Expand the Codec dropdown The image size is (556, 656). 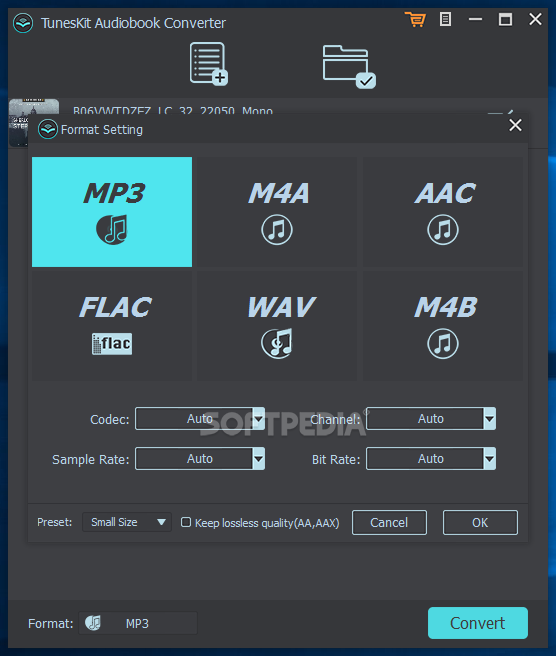coord(259,418)
